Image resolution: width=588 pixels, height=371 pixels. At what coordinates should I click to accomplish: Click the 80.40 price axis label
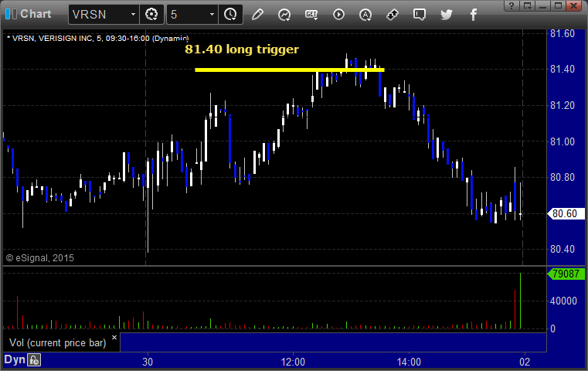[563, 249]
